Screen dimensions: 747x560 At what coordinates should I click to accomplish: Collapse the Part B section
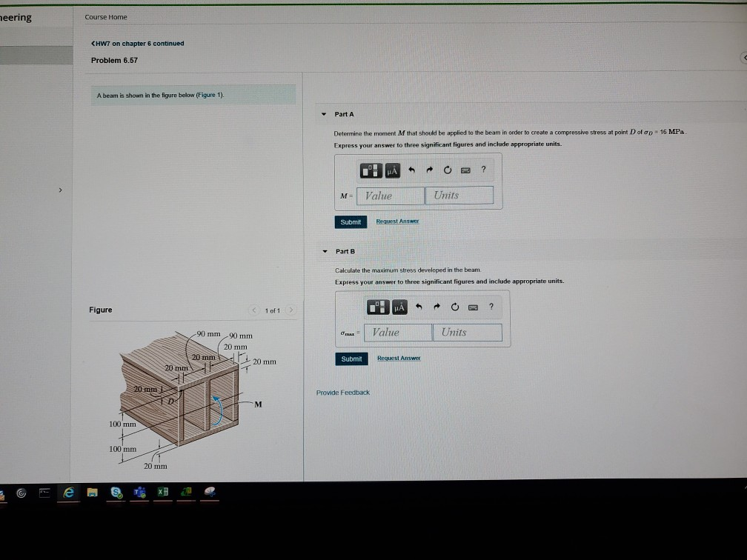(324, 251)
